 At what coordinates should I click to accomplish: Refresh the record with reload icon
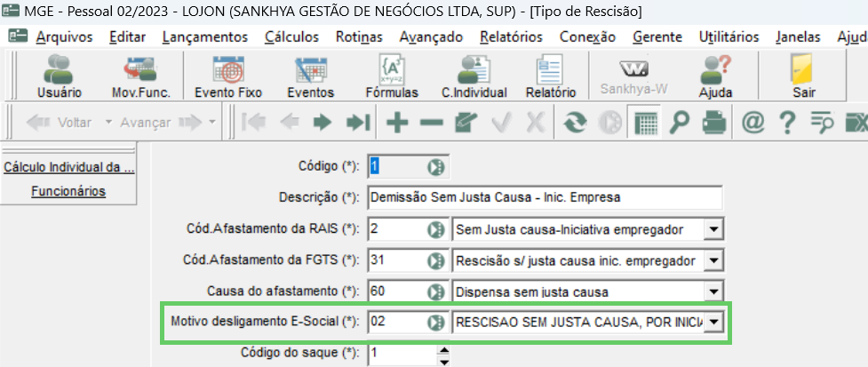click(575, 123)
